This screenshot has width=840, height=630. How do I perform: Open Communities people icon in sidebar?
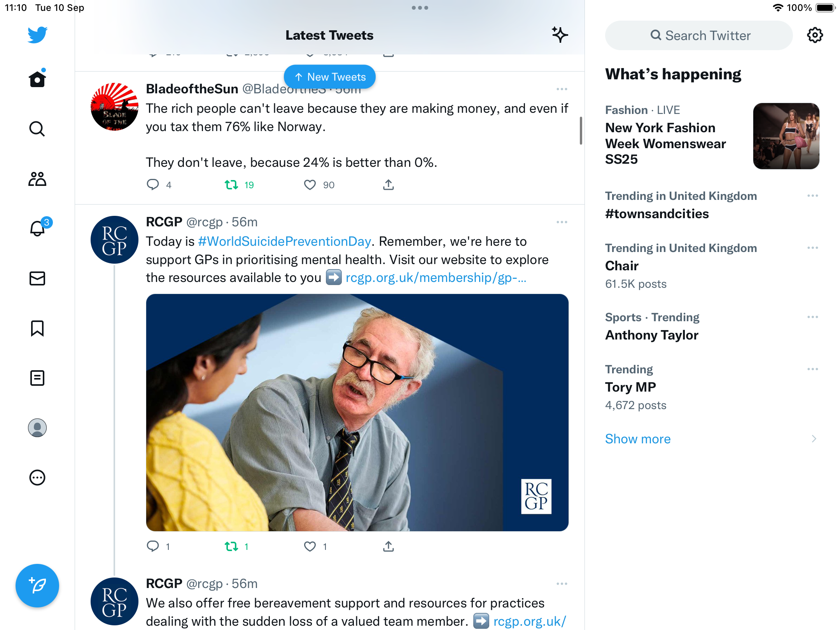37,179
